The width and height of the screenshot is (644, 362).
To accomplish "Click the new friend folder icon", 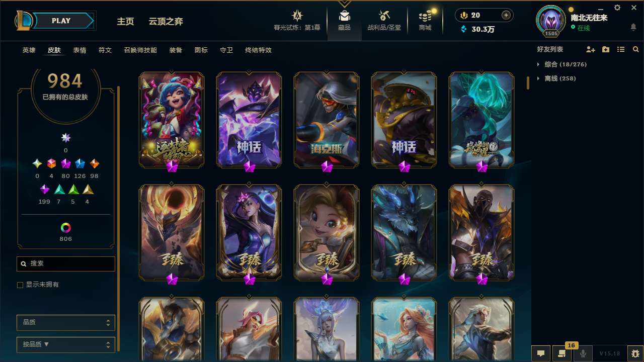I will [x=606, y=49].
